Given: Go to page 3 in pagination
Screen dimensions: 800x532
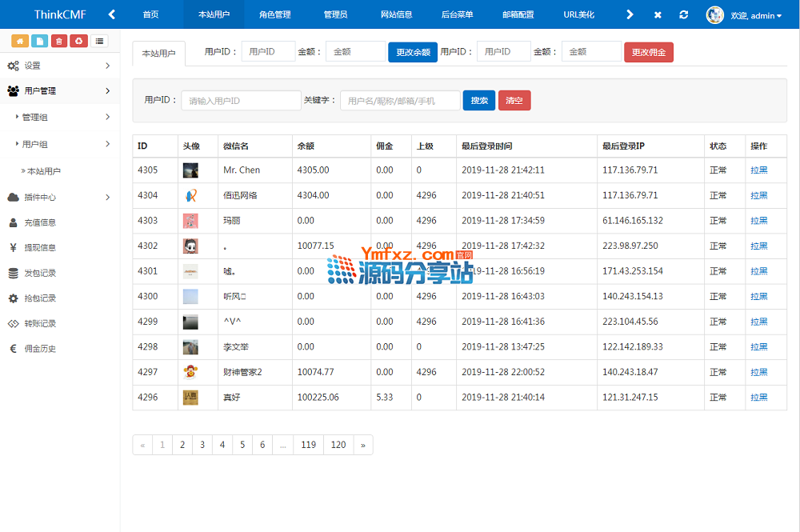Looking at the screenshot, I should click(202, 445).
